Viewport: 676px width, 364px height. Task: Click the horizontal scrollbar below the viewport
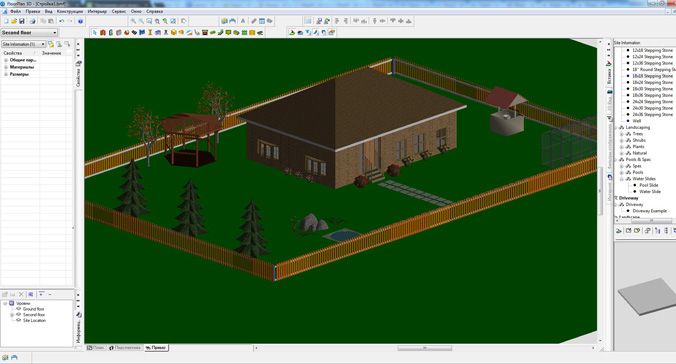click(x=425, y=348)
